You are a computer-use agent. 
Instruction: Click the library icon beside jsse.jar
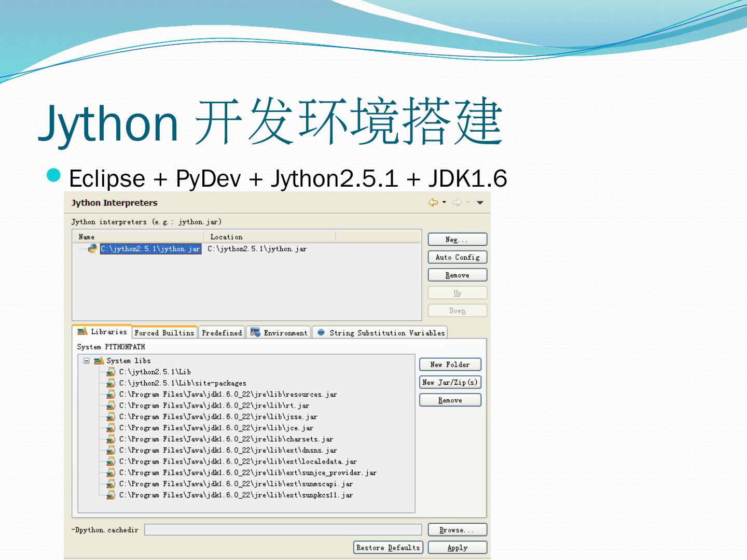click(110, 417)
